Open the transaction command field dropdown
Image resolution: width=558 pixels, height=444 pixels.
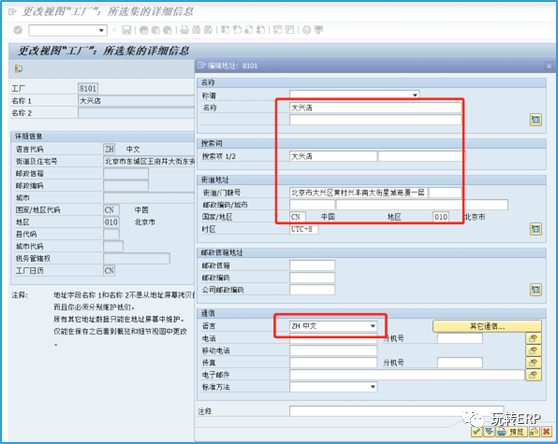(x=101, y=30)
